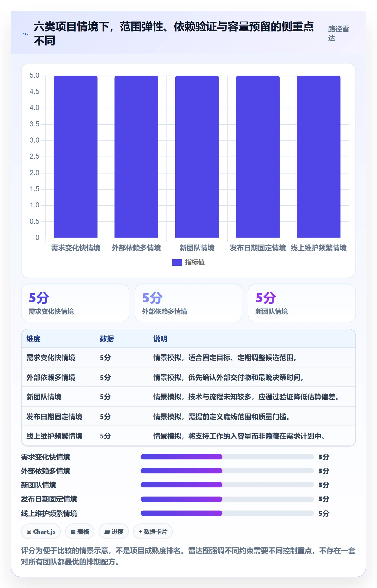This screenshot has height=588, width=377.
Task: Toggle the 指标值 legend swatch in the chart
Action: [177, 262]
